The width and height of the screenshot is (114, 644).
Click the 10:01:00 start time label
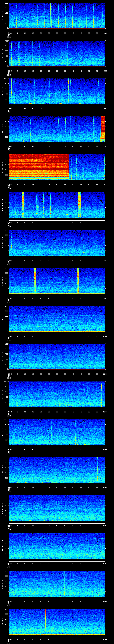9,33
